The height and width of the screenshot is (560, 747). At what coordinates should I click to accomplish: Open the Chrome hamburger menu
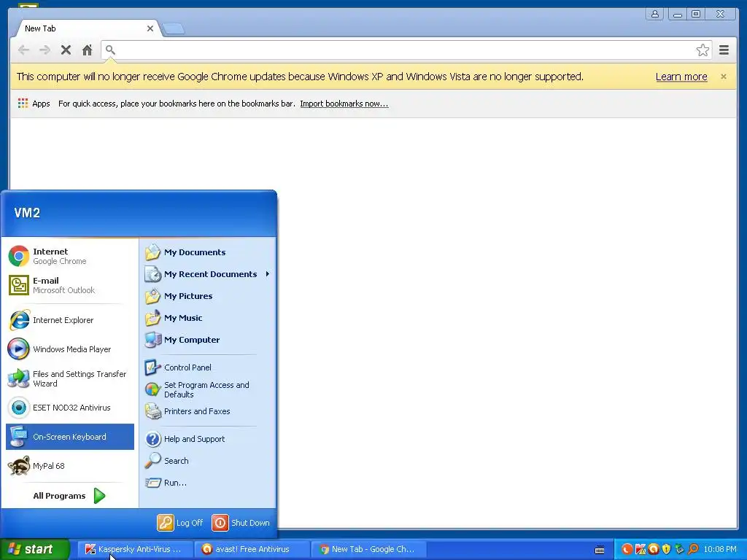pyautogui.click(x=724, y=50)
